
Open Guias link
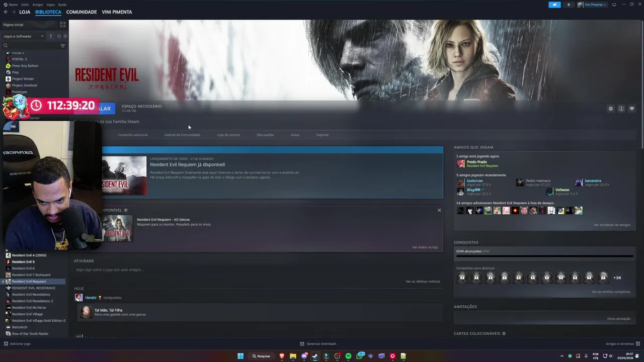tap(295, 135)
